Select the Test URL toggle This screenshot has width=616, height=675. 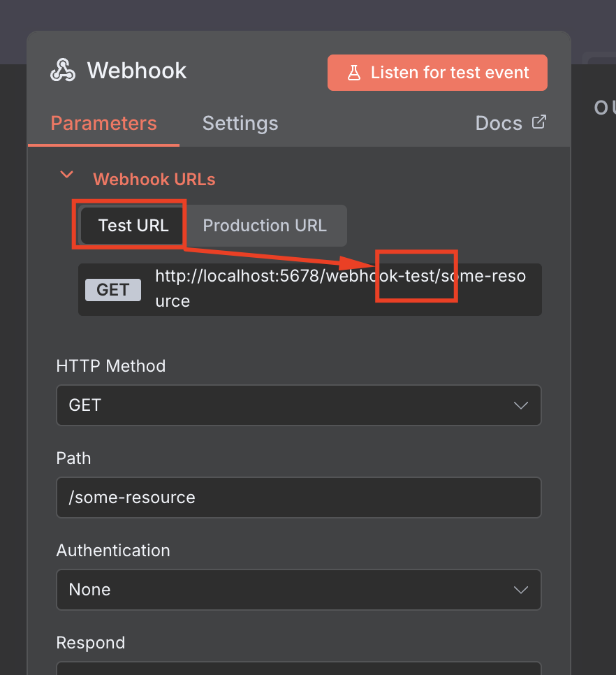(x=133, y=226)
